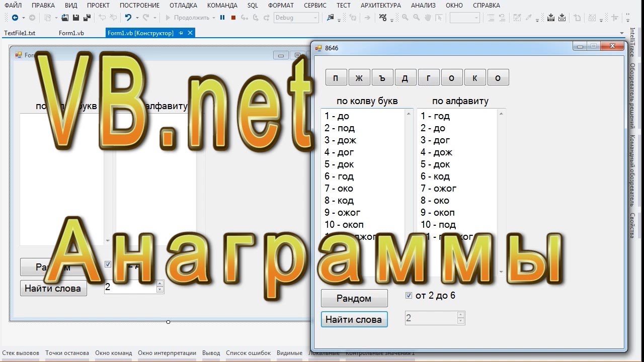Click the Рандом button in the 8646 window
644x362 pixels.
[x=354, y=298]
